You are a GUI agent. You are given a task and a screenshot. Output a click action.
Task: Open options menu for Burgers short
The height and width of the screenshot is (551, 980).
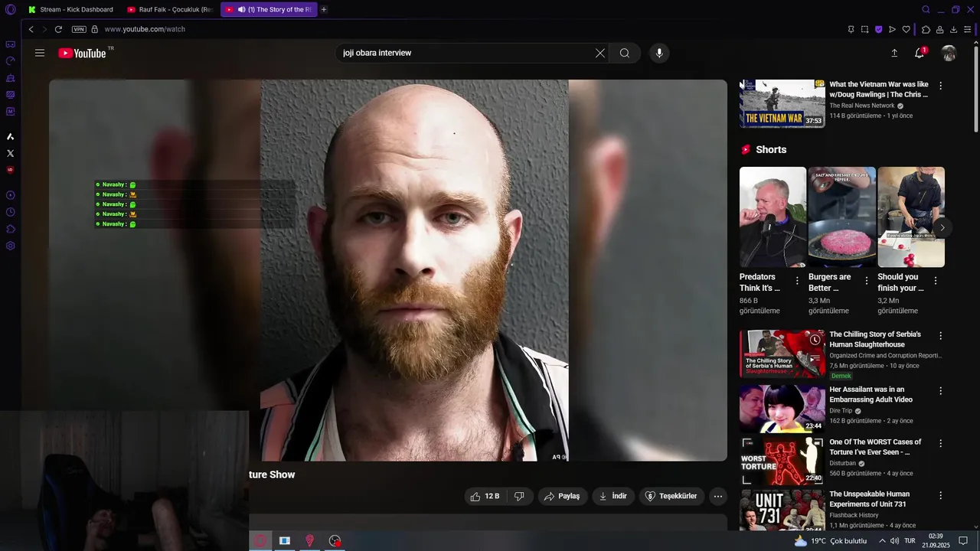867,281
